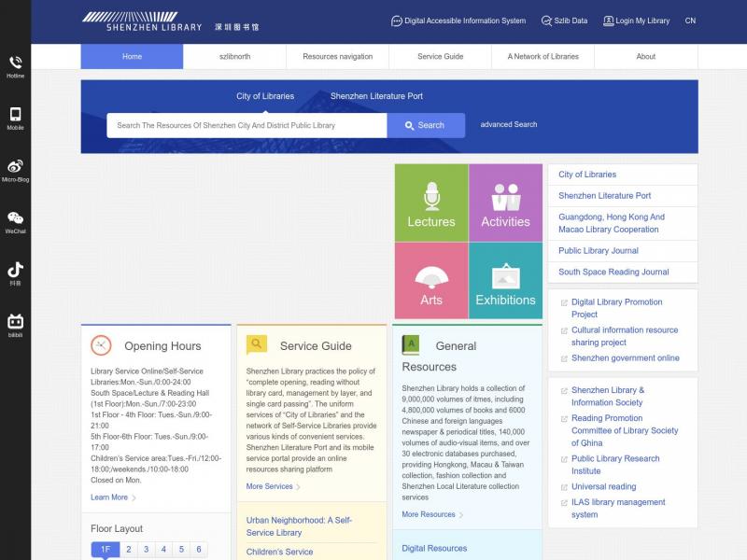Click the General Resources book icon
The image size is (747, 560).
tap(411, 345)
